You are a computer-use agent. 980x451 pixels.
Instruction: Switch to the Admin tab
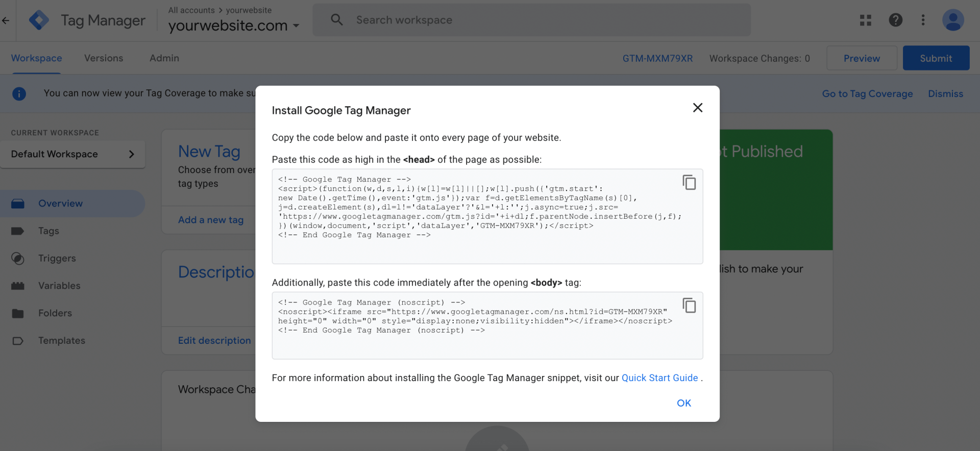click(x=164, y=58)
